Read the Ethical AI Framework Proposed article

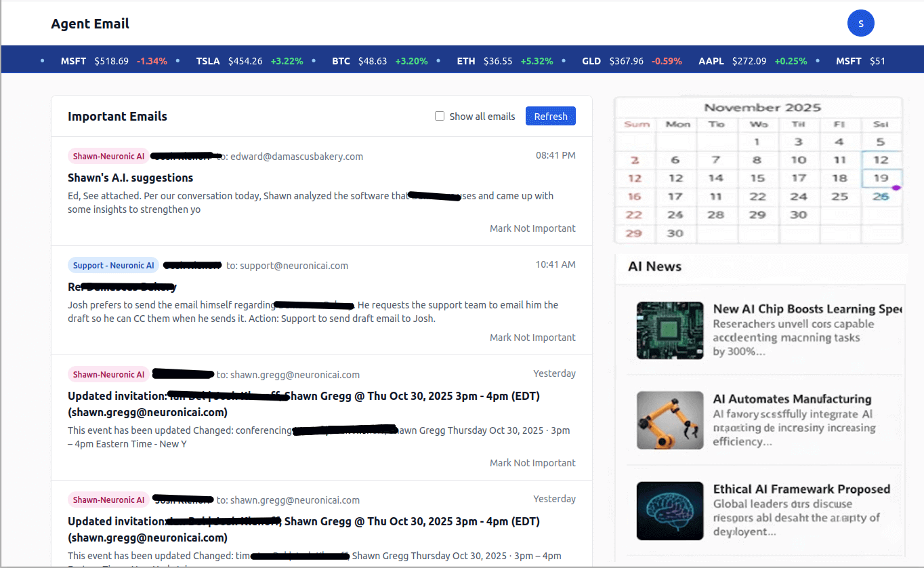tap(801, 489)
